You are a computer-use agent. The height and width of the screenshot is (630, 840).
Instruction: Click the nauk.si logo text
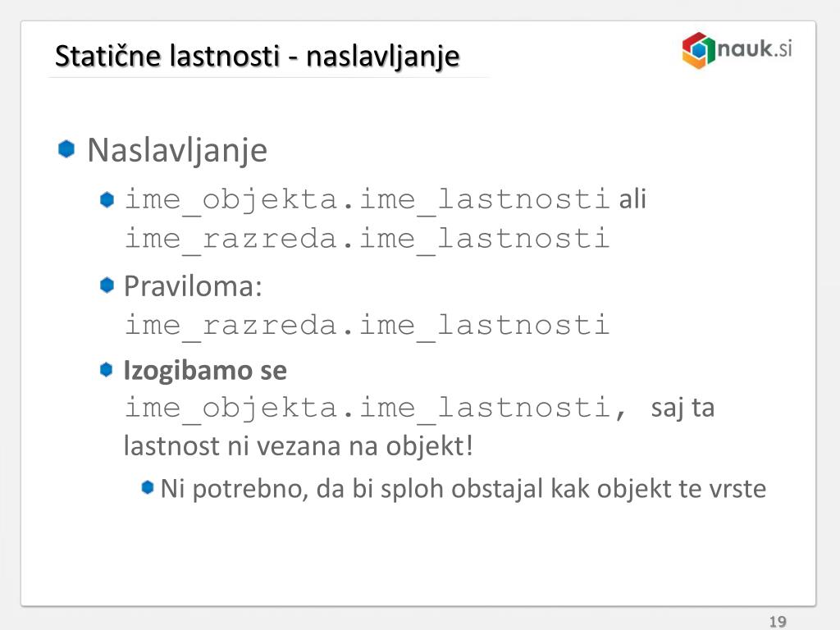[x=755, y=48]
